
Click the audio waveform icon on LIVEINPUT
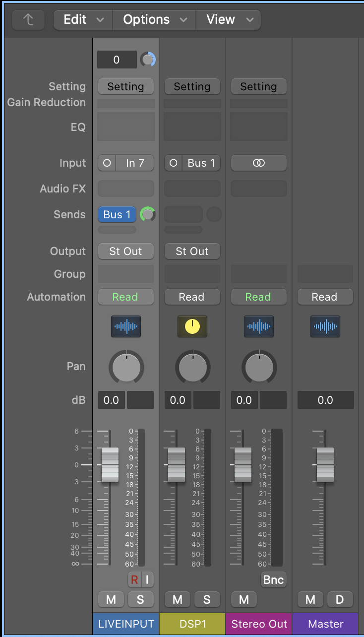pos(126,326)
